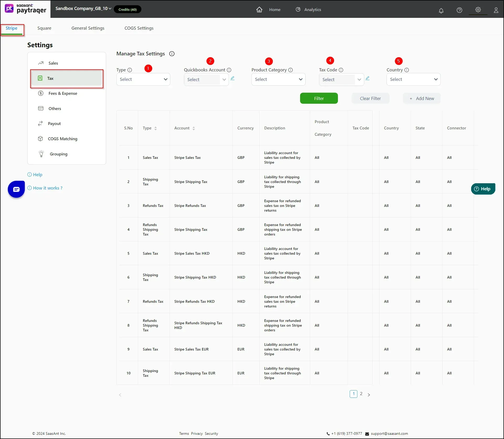This screenshot has height=439, width=504.
Task: Click the Credits (40) badge
Action: [x=127, y=9]
